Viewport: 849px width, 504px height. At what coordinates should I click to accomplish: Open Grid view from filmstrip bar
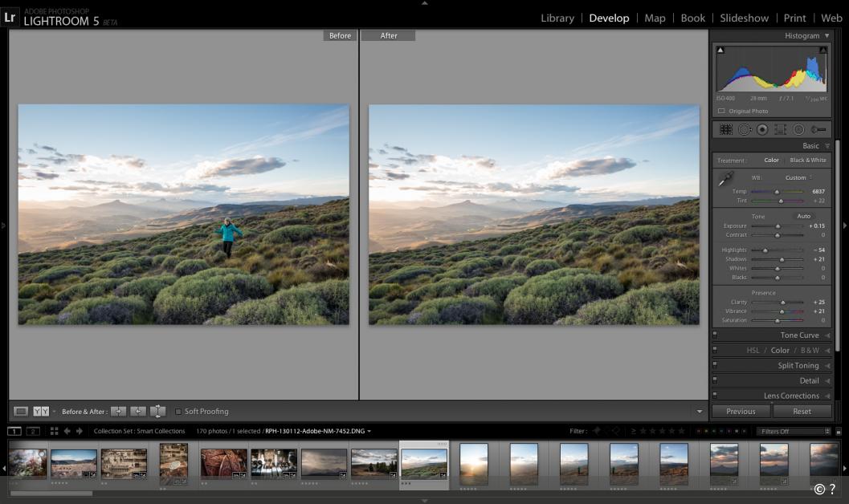[54, 431]
